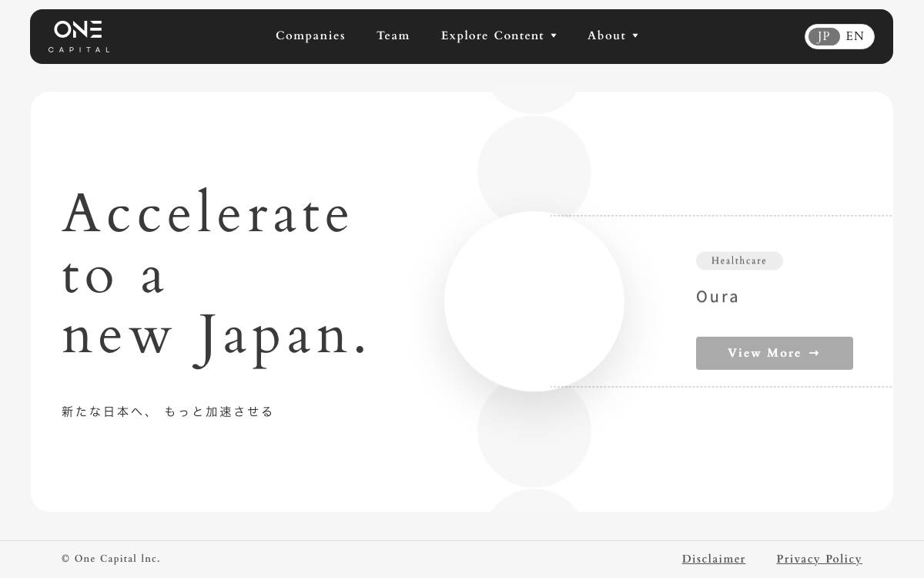Expand the About dropdown menu
This screenshot has width=924, height=578.
[x=612, y=35]
